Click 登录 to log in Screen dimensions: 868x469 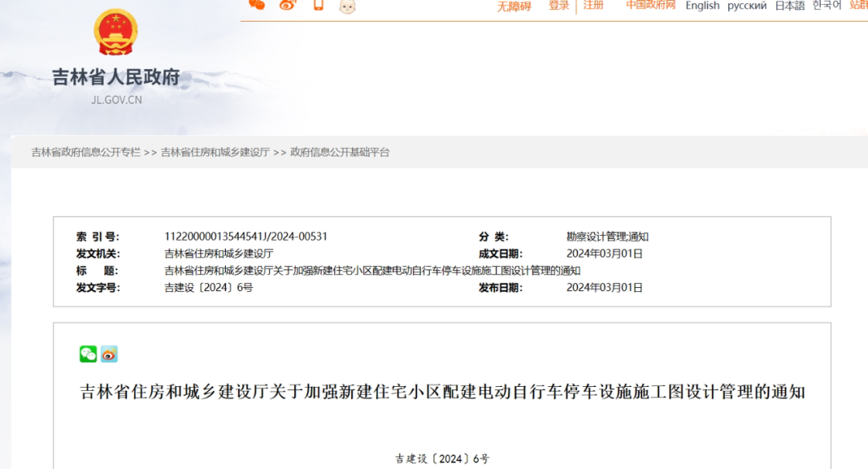559,6
